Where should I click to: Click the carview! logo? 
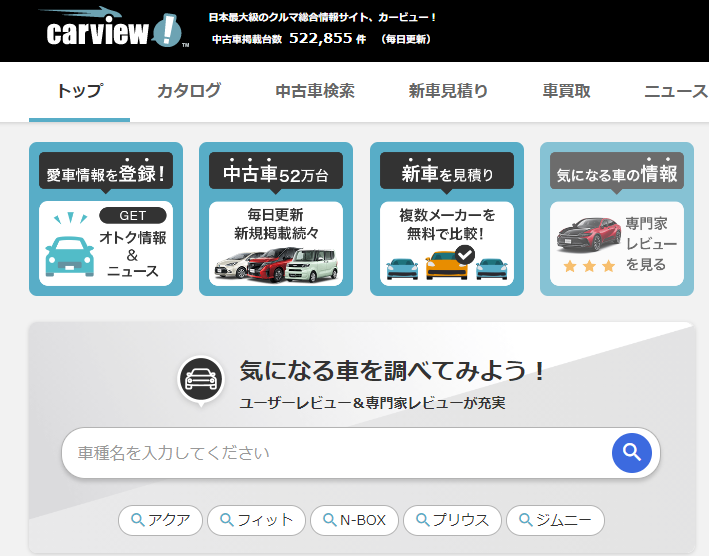pos(114,28)
